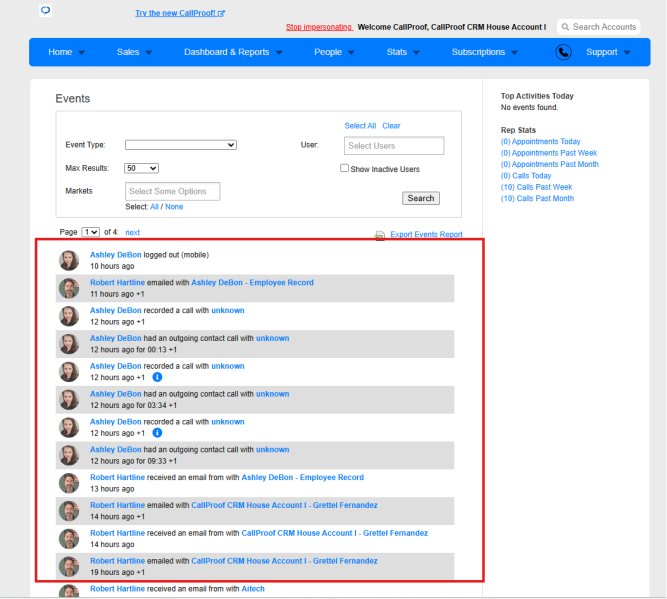Click the phone dialer icon in navbar
The width and height of the screenshot is (667, 599).
coord(563,52)
